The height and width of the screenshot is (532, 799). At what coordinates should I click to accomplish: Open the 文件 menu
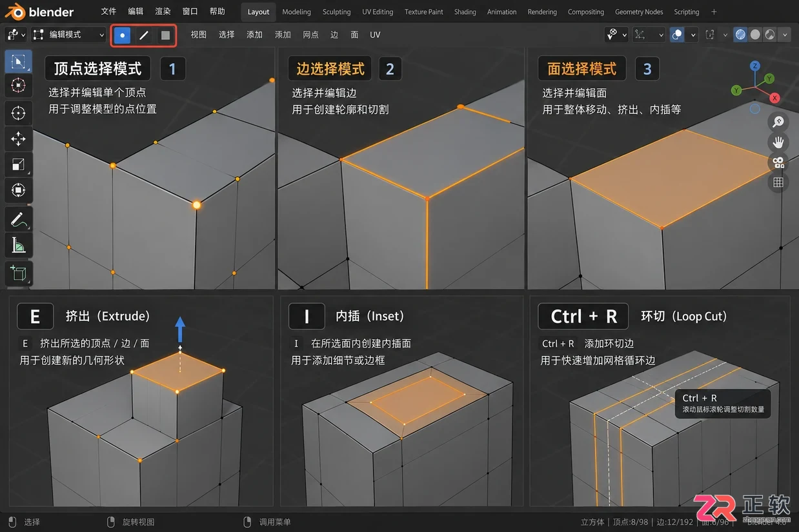click(109, 12)
